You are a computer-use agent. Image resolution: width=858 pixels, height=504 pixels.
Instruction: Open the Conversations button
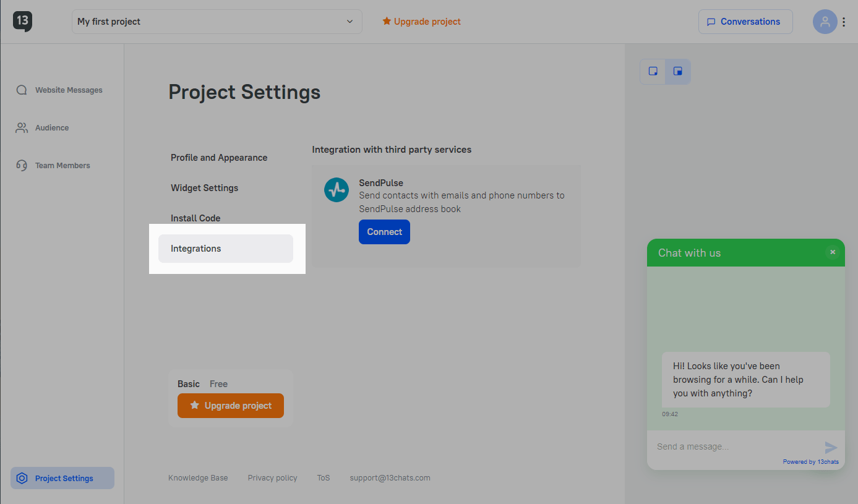click(745, 22)
